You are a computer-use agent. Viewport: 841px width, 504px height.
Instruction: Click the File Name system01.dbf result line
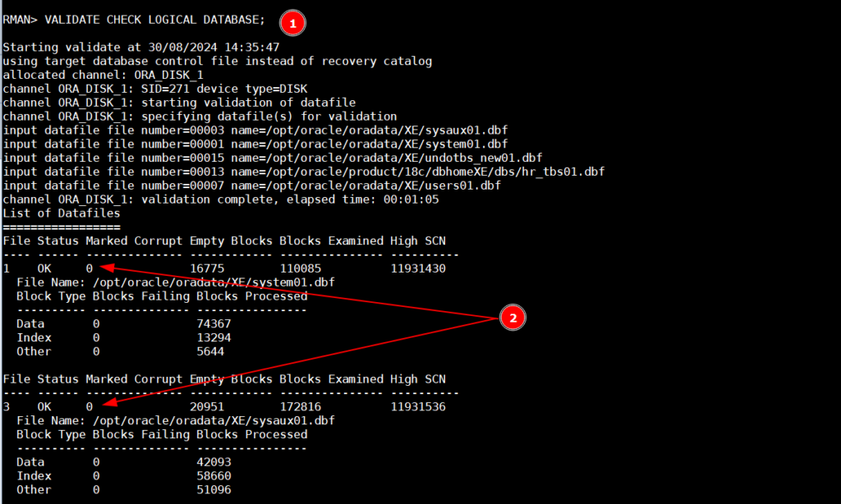point(175,282)
